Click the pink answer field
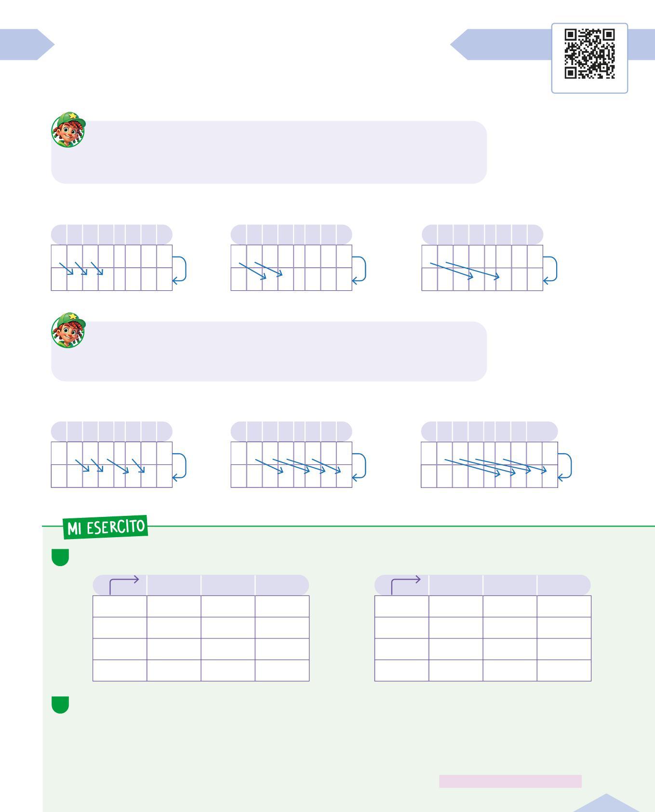 [510, 781]
